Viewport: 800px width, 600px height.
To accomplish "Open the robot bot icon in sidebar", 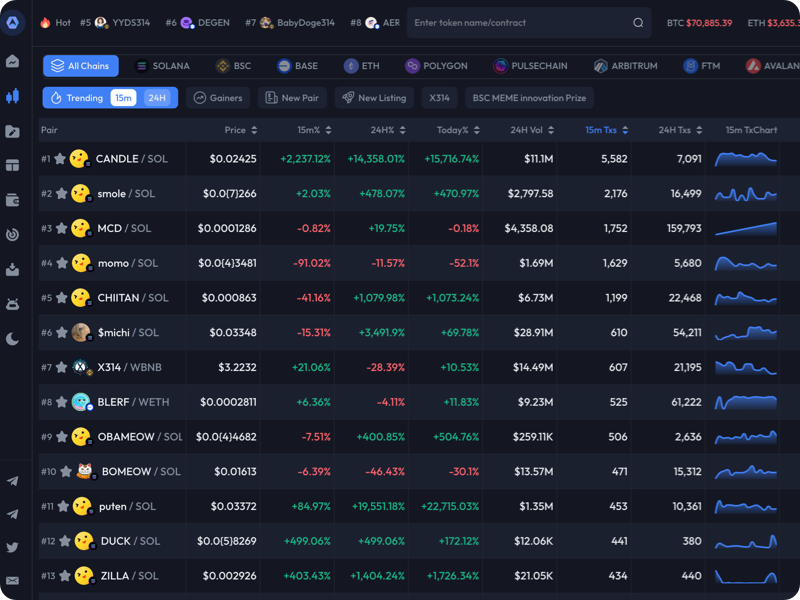I will click(x=12, y=304).
